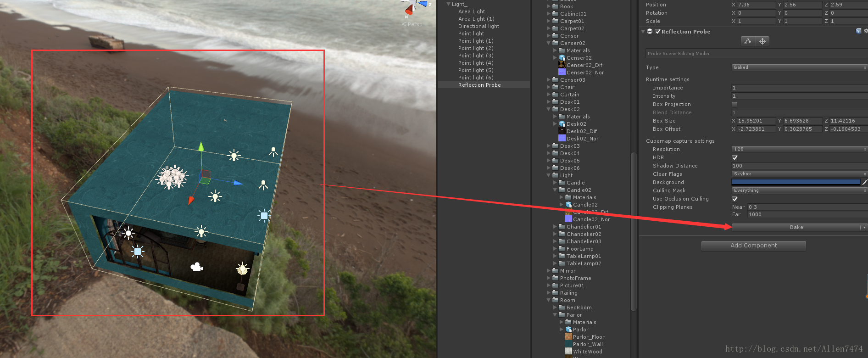Open the Bake button dropdown arrow

(x=864, y=227)
